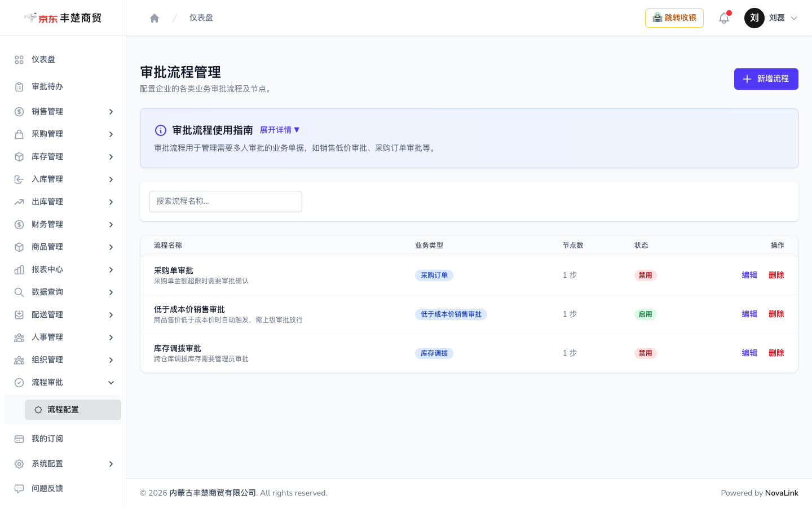Click the 销售管理 sidebar icon
Screen dimensions: 812x508
19,112
